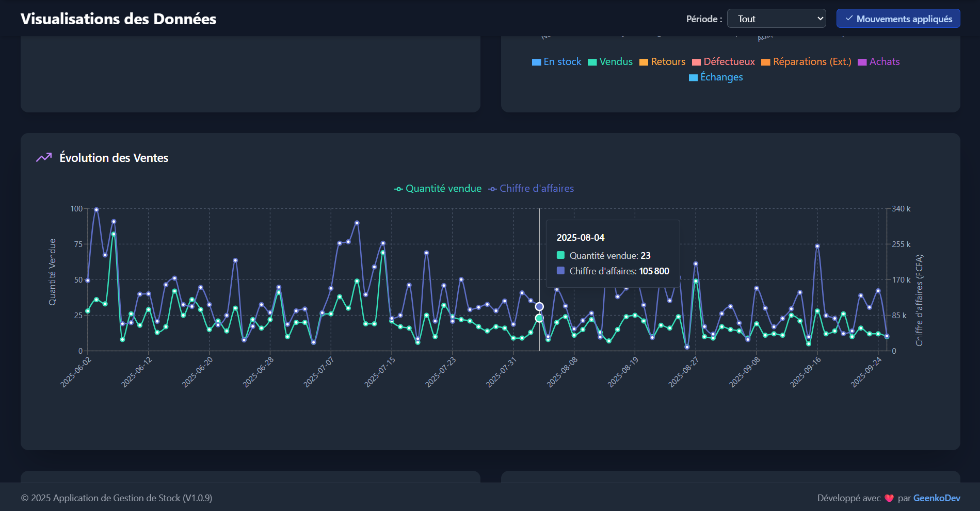Open the GeenkoDev link in footer
The width and height of the screenshot is (980, 511).
(x=936, y=498)
